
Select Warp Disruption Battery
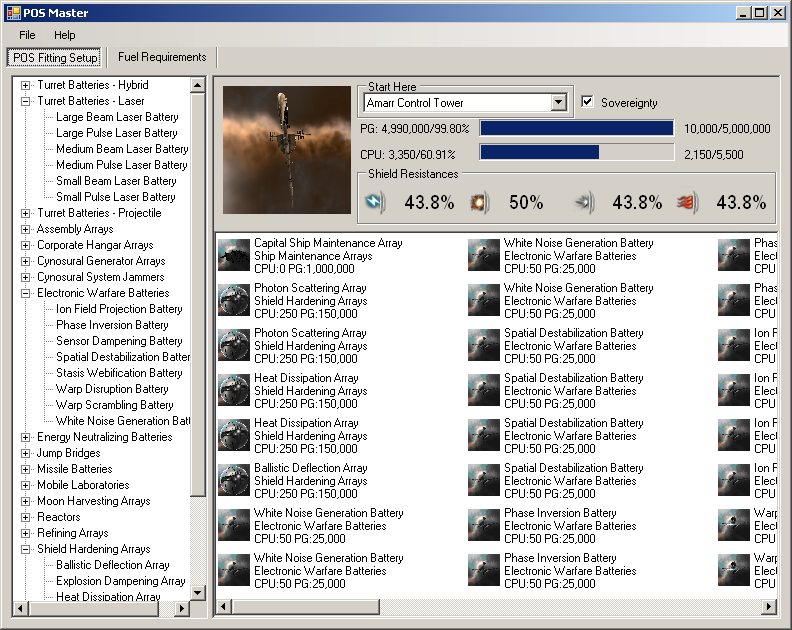click(112, 389)
